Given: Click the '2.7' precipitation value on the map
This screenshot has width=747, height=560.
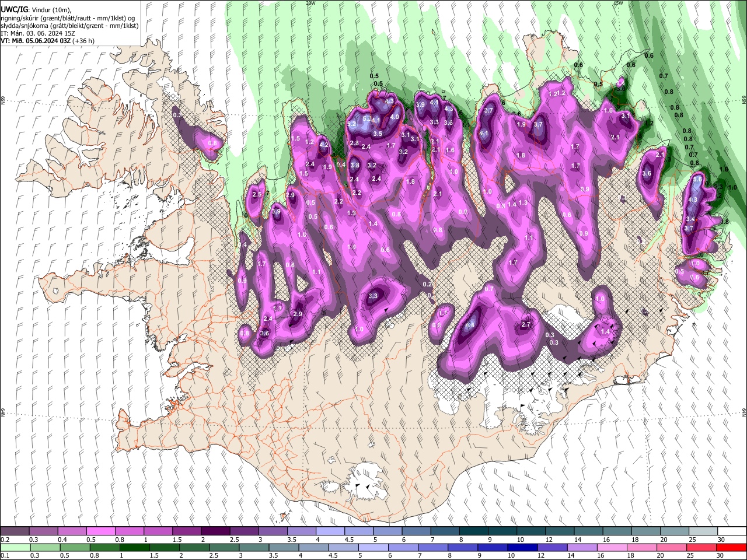Looking at the screenshot, I should (x=526, y=324).
